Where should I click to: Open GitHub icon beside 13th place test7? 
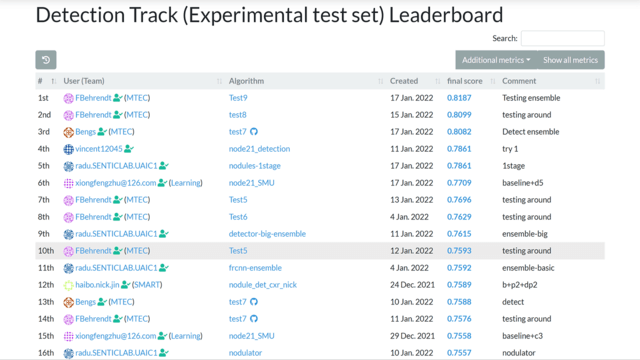point(254,302)
